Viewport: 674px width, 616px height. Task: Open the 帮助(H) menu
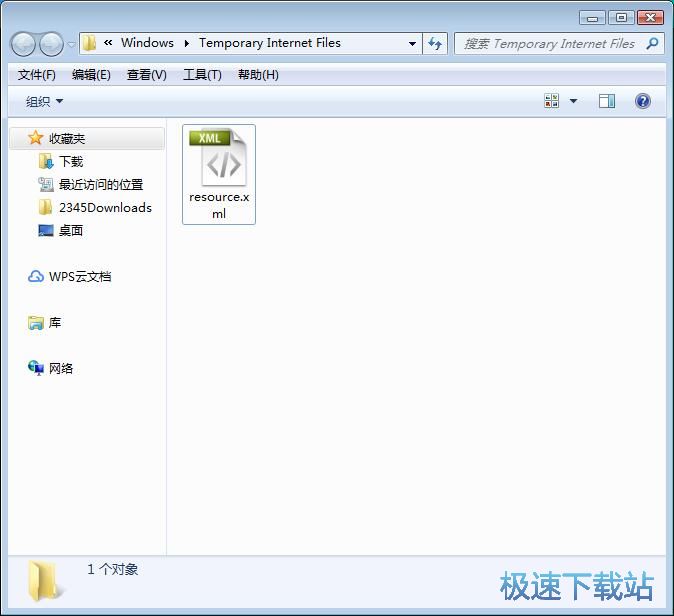point(258,75)
